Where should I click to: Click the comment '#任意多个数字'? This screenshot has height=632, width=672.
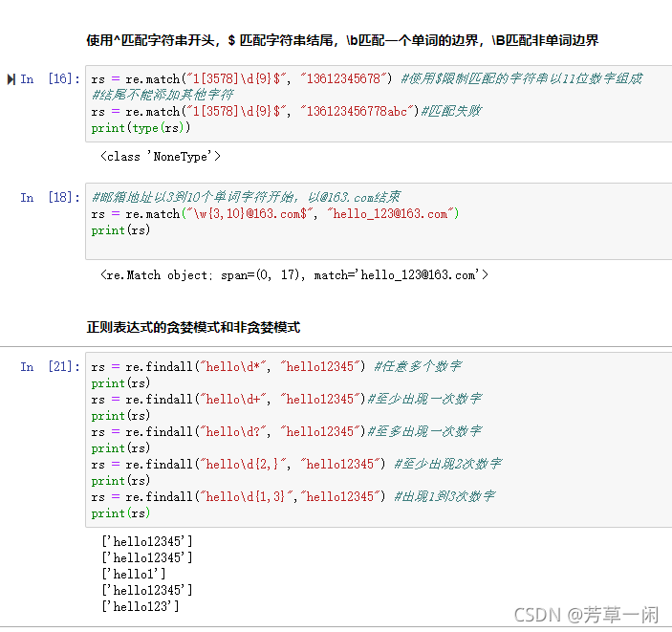coord(418,366)
